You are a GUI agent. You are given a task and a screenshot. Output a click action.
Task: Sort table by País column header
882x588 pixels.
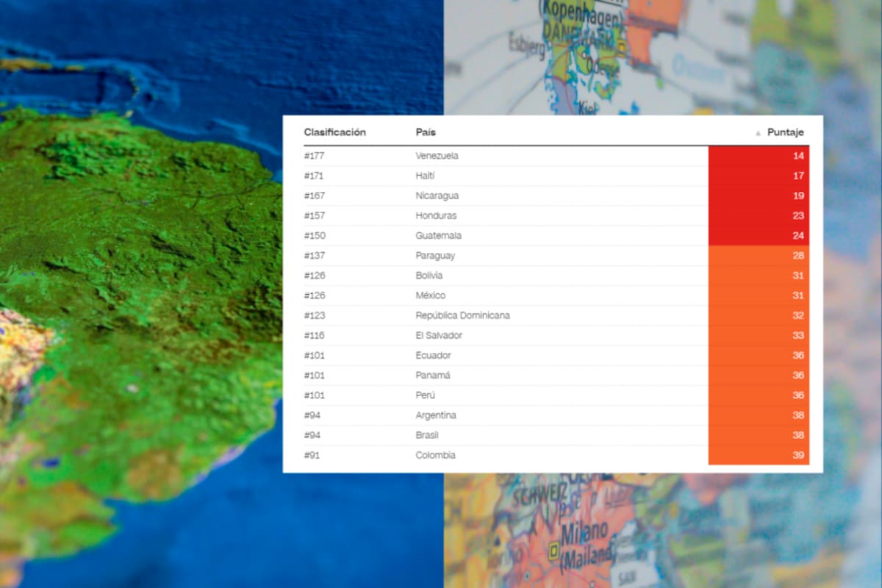426,132
